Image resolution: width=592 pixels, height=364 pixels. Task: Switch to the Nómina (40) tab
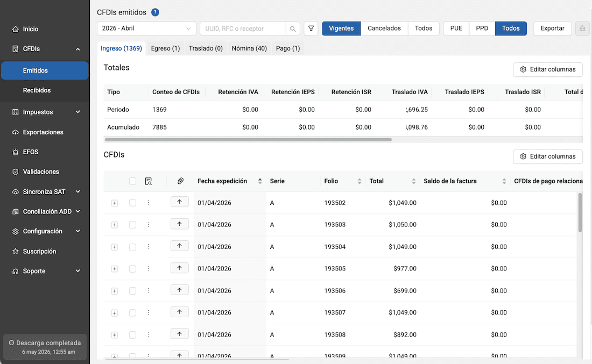pos(249,48)
